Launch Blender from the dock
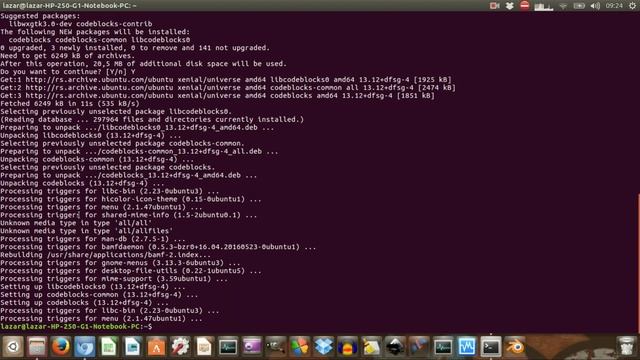Screen dimensions: 640x360 click(514, 347)
